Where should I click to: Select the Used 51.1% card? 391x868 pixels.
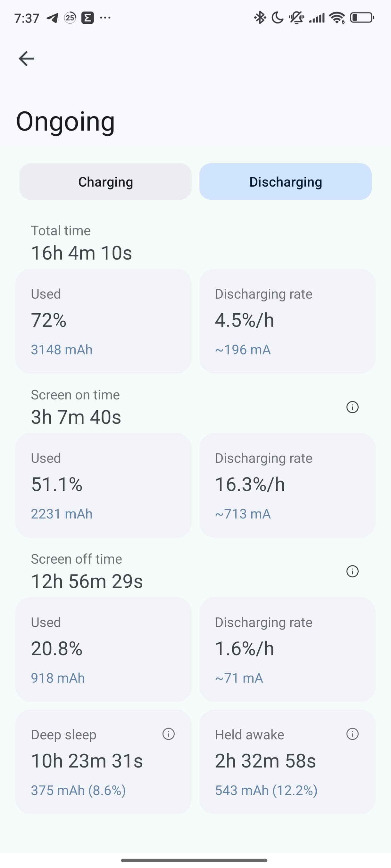(103, 485)
